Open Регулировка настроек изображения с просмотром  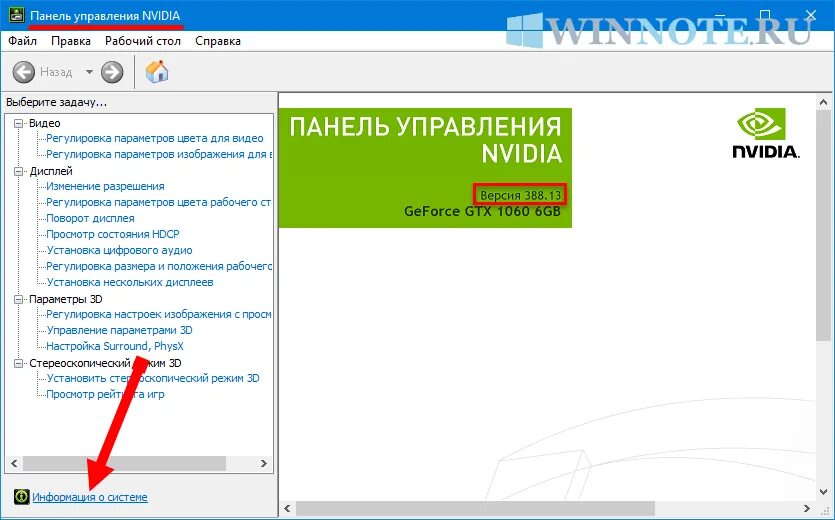(159, 314)
